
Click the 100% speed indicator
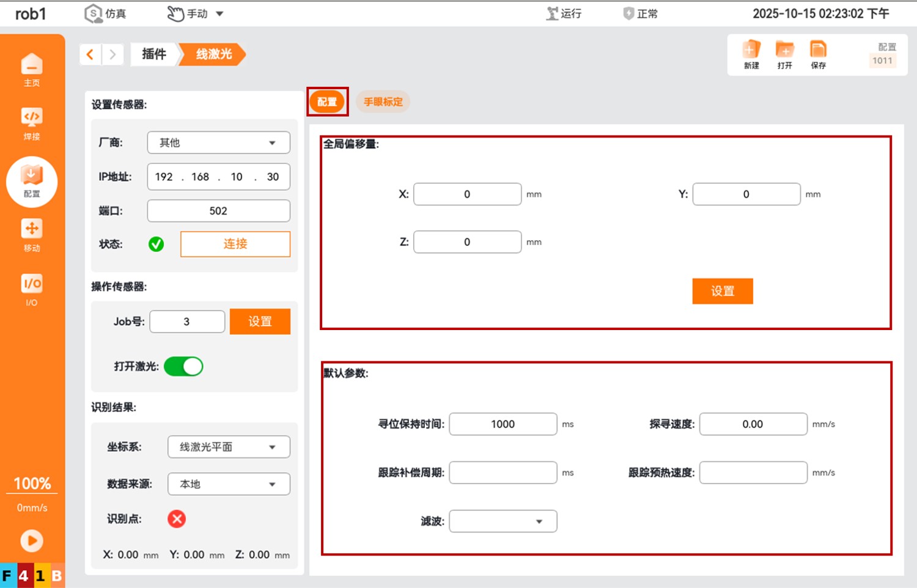[32, 483]
